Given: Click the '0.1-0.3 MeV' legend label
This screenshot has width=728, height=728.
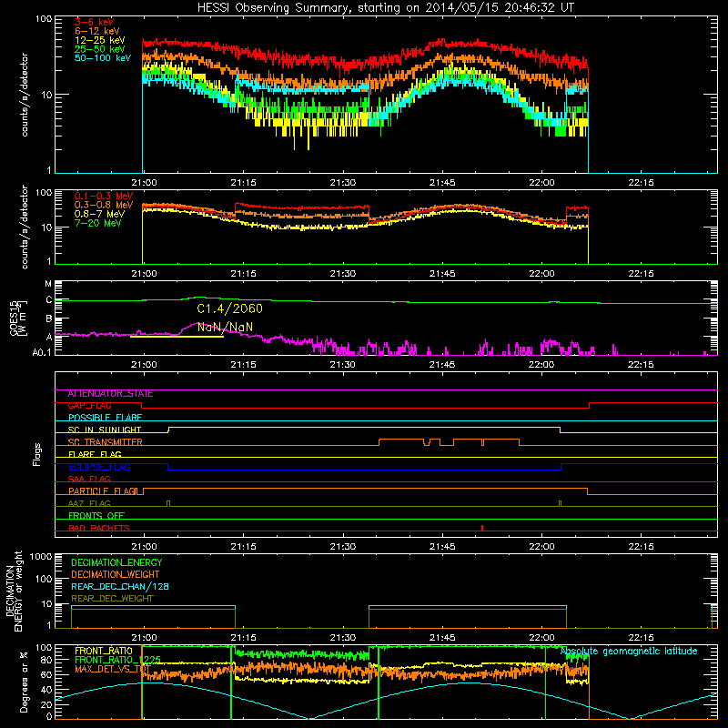Looking at the screenshot, I should [x=104, y=196].
